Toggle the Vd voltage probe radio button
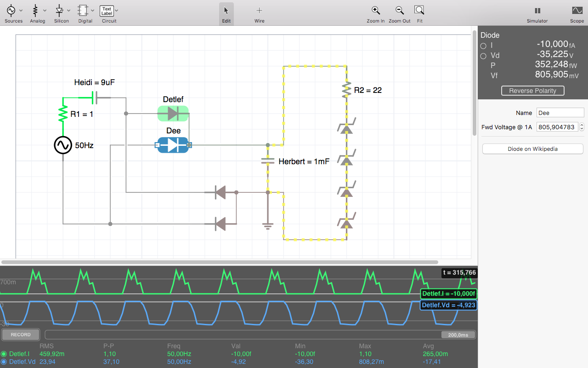The height and width of the screenshot is (368, 588). click(x=483, y=56)
